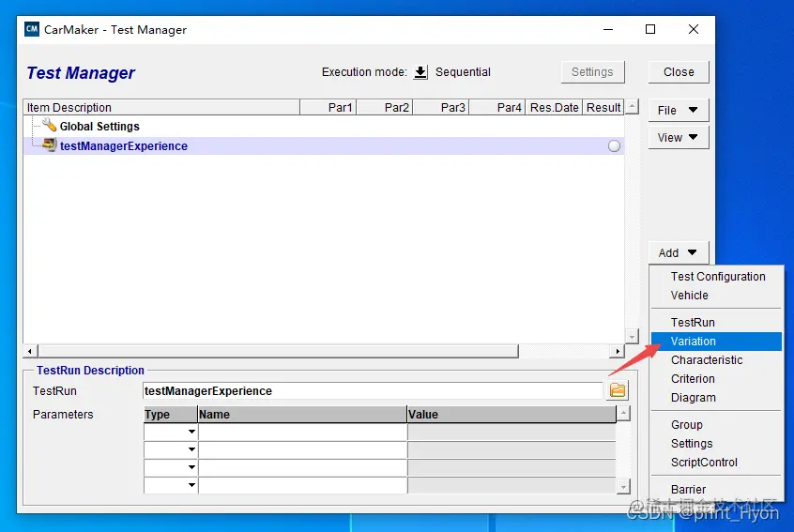Click the Sequential execution mode label
Image resolution: width=794 pixels, height=532 pixels.
463,72
